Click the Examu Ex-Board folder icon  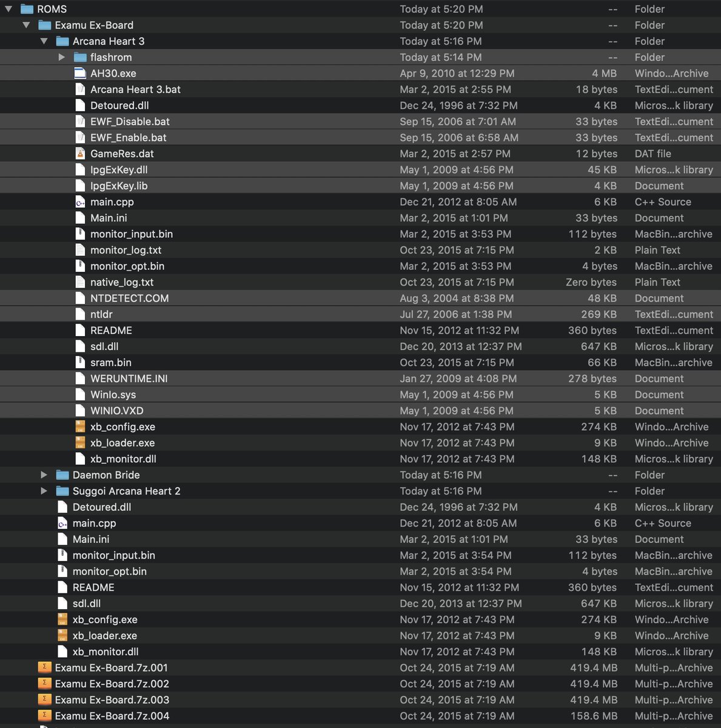click(44, 25)
